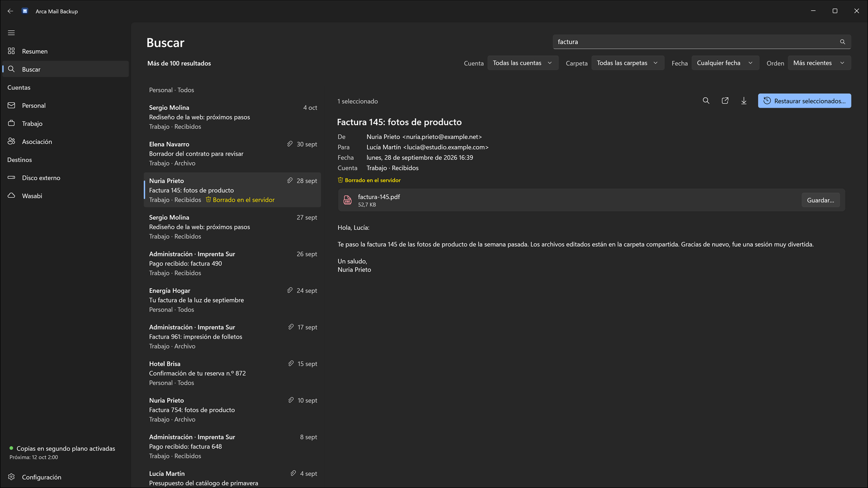Expand the Cualquier fecha dropdown

coord(725,63)
